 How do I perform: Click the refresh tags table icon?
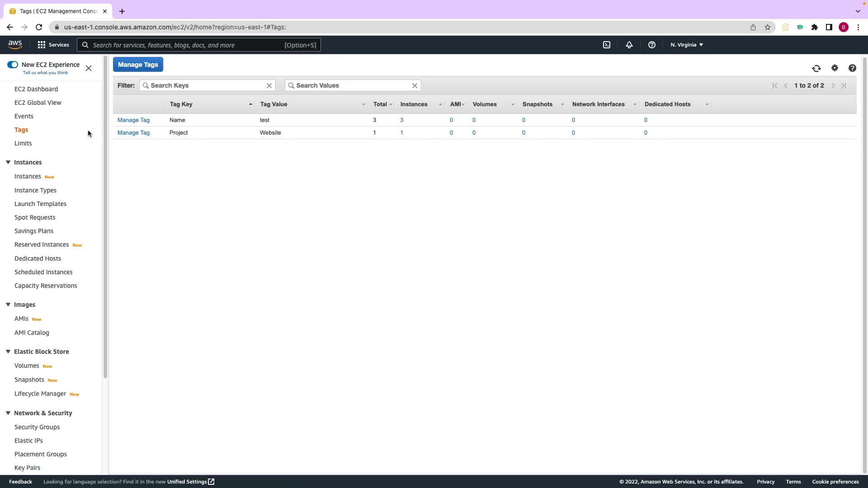816,68
